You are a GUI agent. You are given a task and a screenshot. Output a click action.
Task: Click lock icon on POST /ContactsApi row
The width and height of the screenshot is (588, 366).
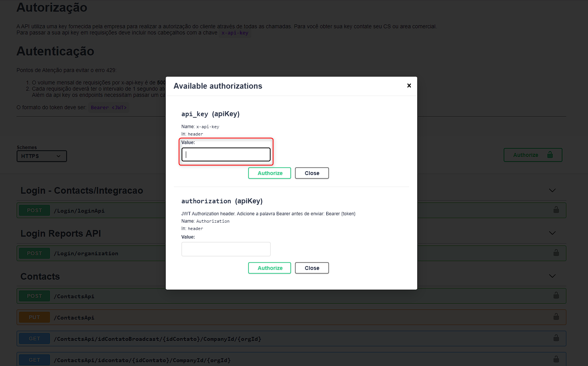[556, 296]
